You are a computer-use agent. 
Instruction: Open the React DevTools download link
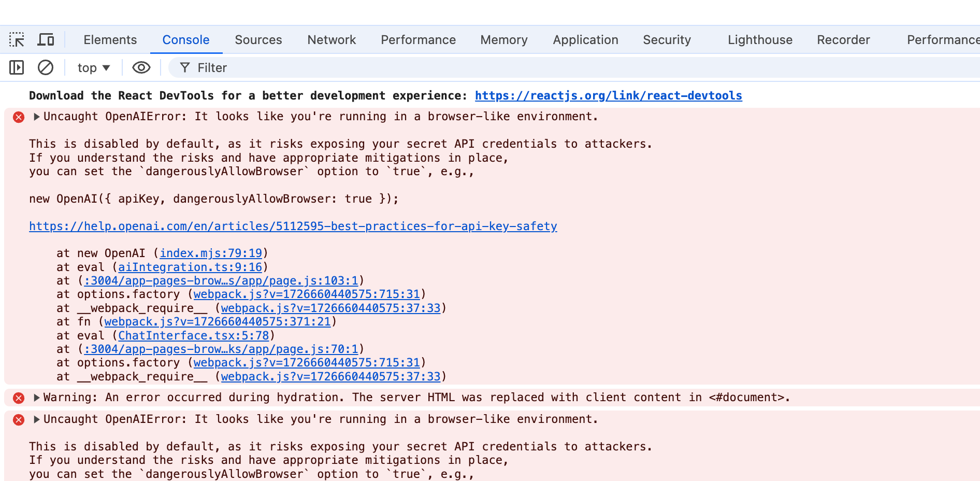point(609,95)
